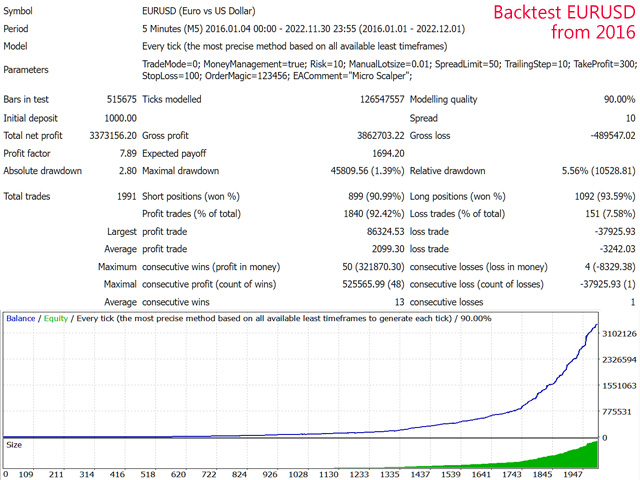Select the consecutive losses value 4 (-8329.38)
Image resolution: width=640 pixels, height=480 pixels.
[610, 267]
